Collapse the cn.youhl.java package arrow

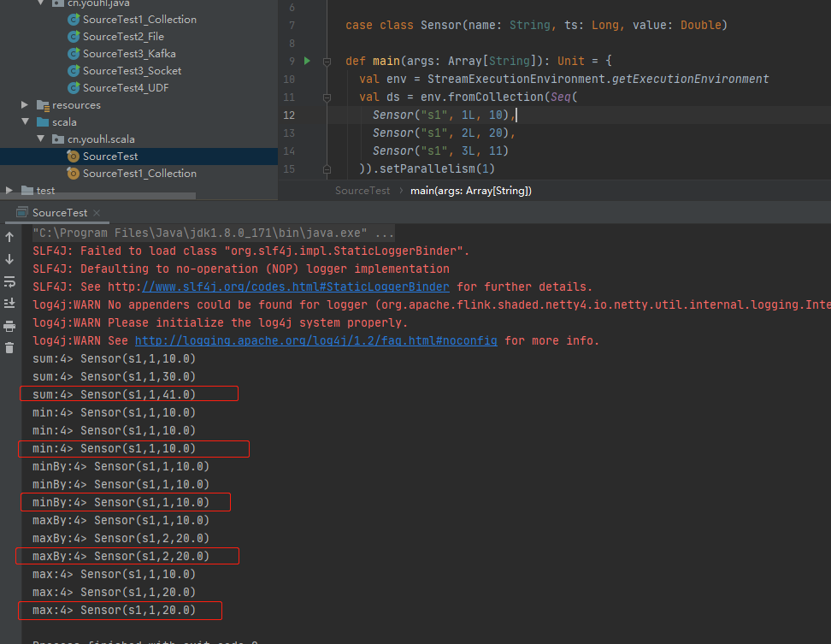41,3
